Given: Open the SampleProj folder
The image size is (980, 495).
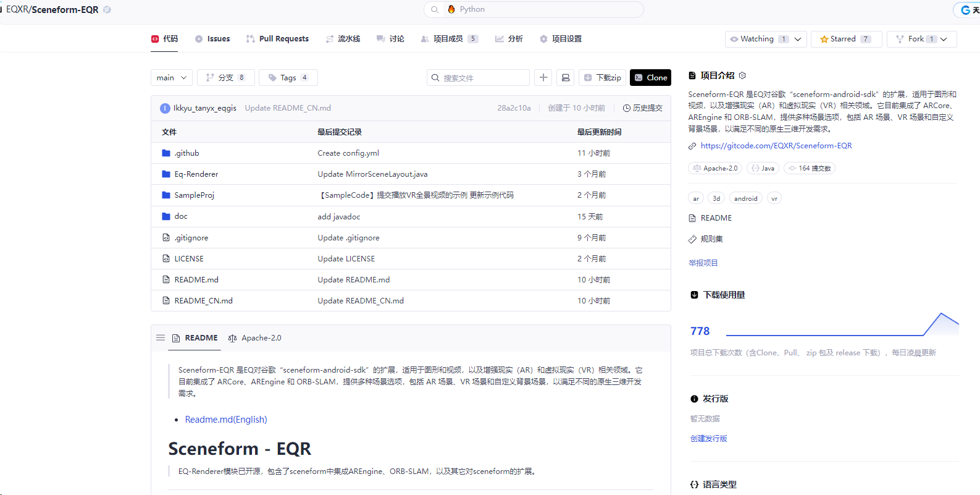Looking at the screenshot, I should pos(194,195).
